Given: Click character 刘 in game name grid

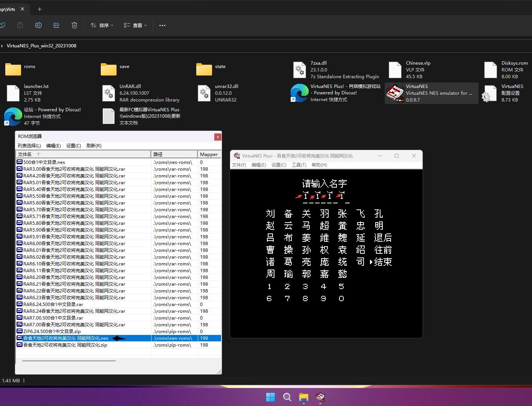Looking at the screenshot, I should [270, 214].
